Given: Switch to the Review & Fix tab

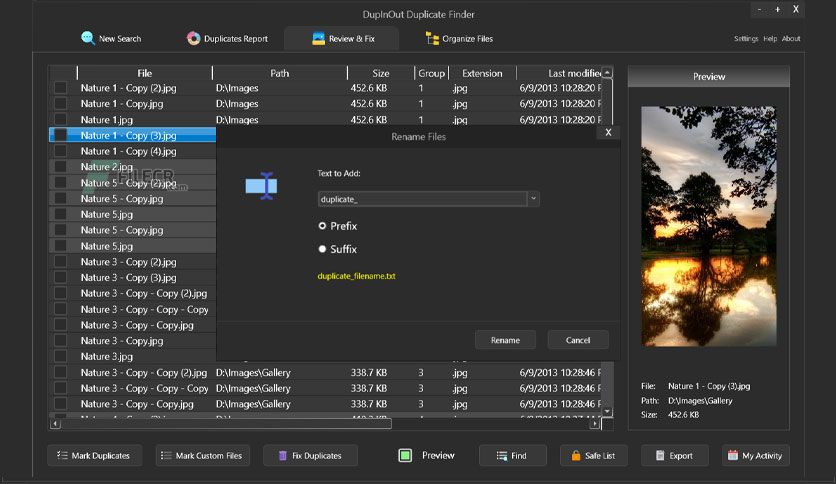Looking at the screenshot, I should (x=342, y=38).
